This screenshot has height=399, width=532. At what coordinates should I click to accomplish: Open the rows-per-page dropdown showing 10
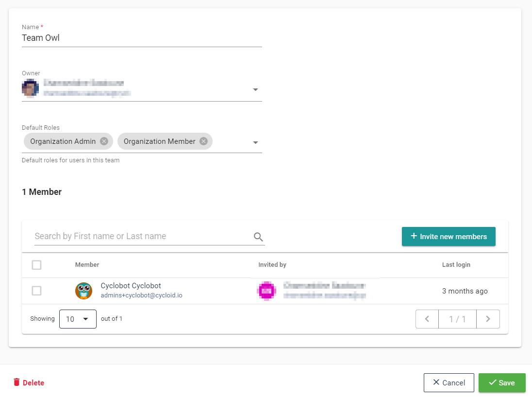coord(78,319)
